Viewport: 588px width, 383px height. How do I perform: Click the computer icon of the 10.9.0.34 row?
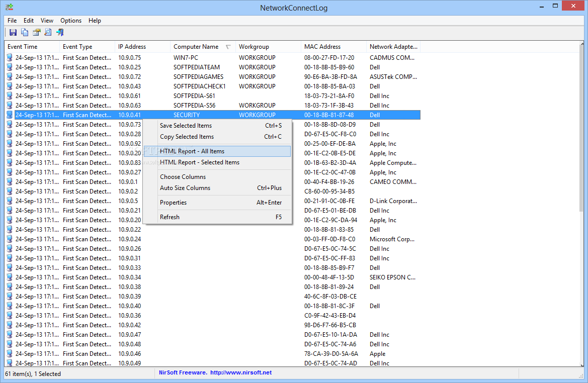(x=10, y=277)
